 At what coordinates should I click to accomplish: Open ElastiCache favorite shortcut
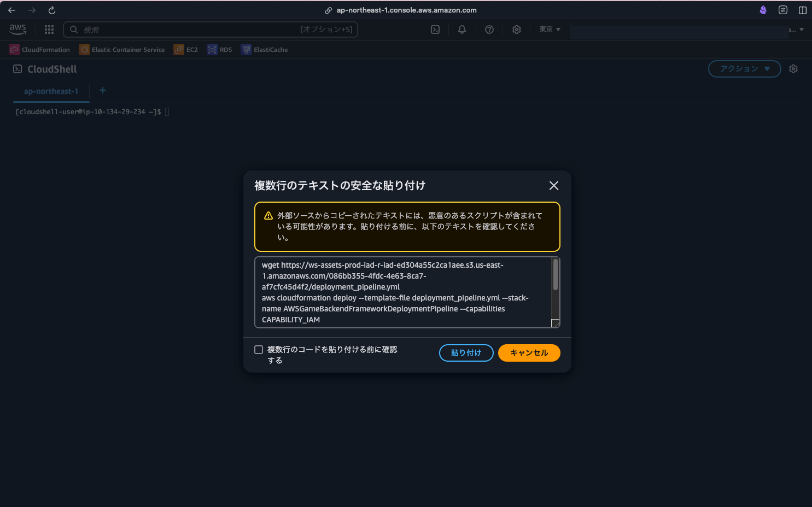pos(264,50)
